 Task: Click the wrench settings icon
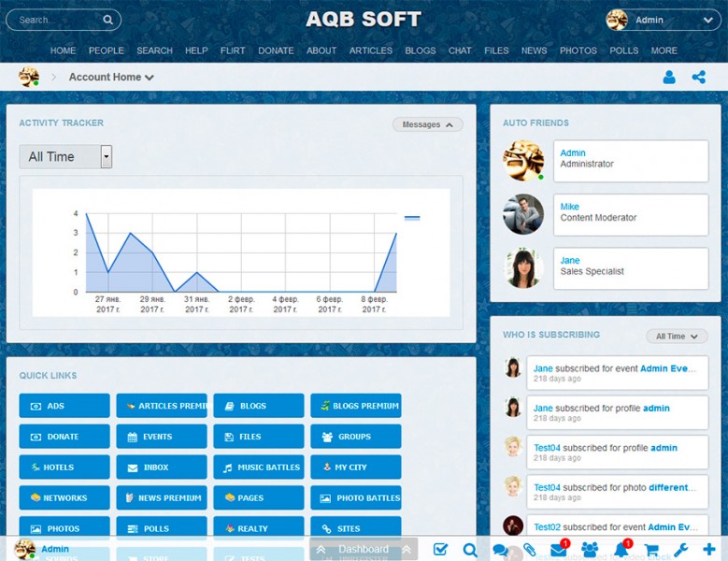click(680, 550)
